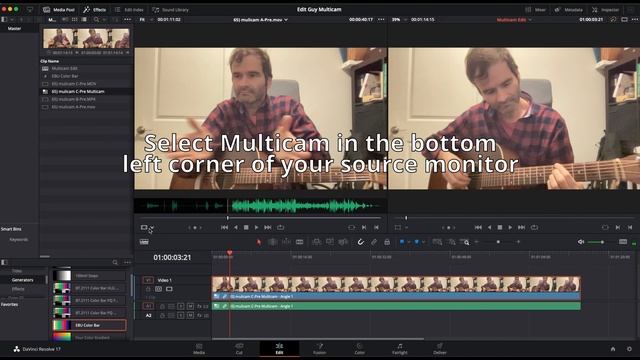The height and width of the screenshot is (360, 640).
Task: Choose EBU Color Bar generator
Action: pyautogui.click(x=89, y=325)
